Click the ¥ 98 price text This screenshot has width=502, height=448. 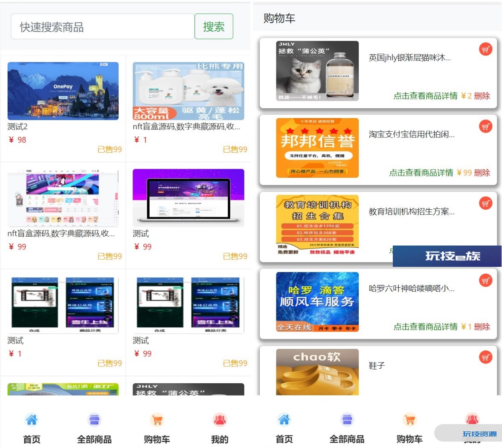17,140
